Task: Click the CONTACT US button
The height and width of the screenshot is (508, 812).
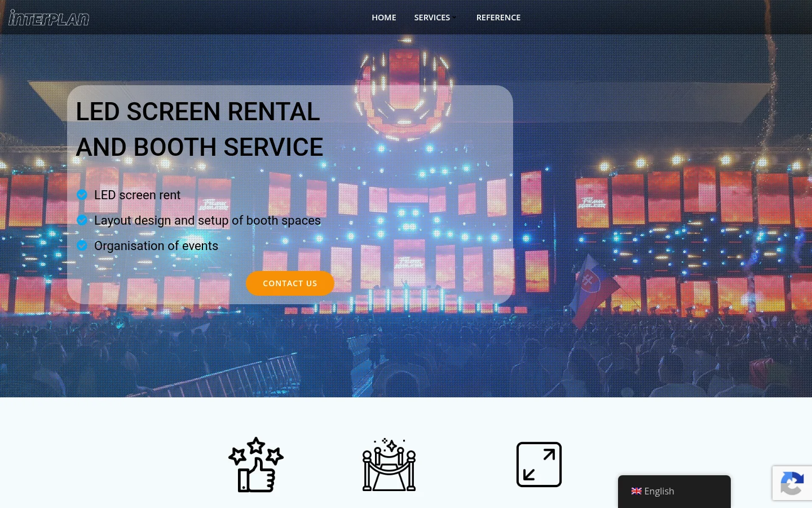Action: click(290, 283)
